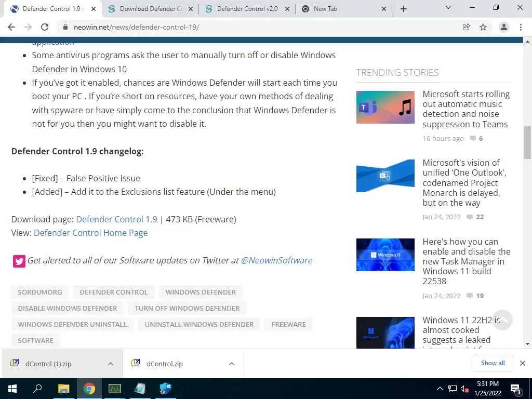Screen dimensions: 532x399
Task: Open One Outlook story thumbnail
Action: [x=385, y=176]
